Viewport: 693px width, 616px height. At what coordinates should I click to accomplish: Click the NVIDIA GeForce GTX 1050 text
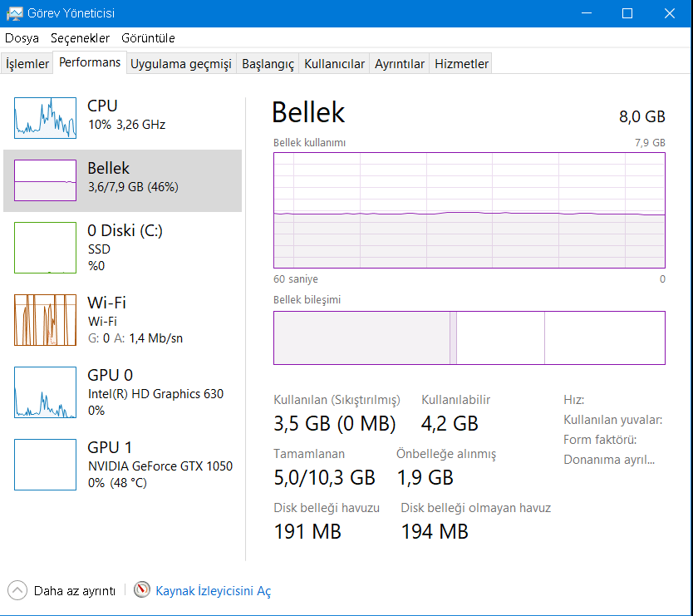(x=160, y=466)
